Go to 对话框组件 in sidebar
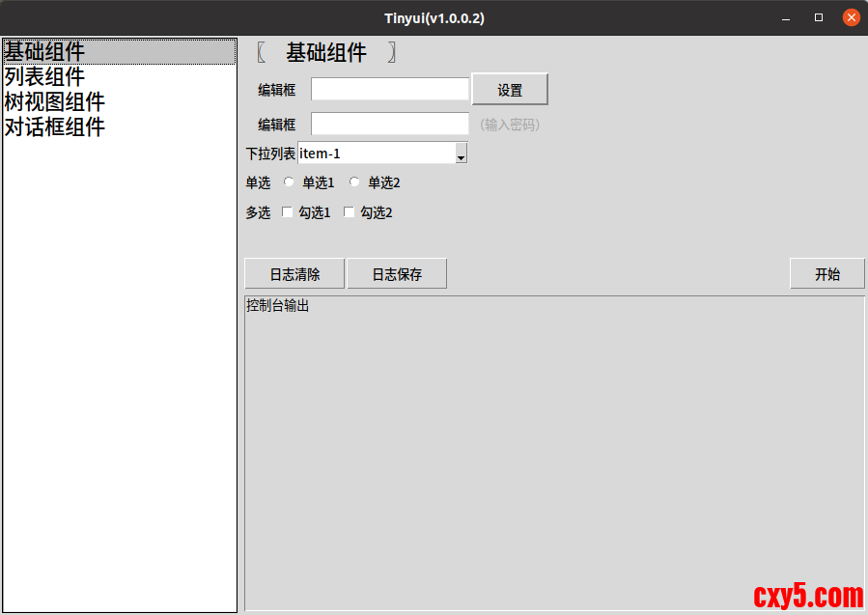The width and height of the screenshot is (868, 615). 55,127
